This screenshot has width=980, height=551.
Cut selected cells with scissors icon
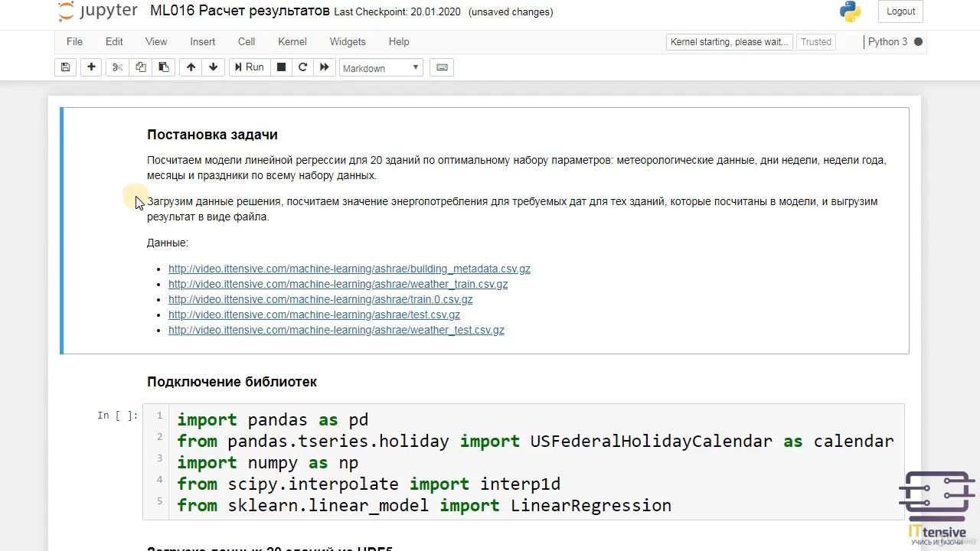[117, 67]
